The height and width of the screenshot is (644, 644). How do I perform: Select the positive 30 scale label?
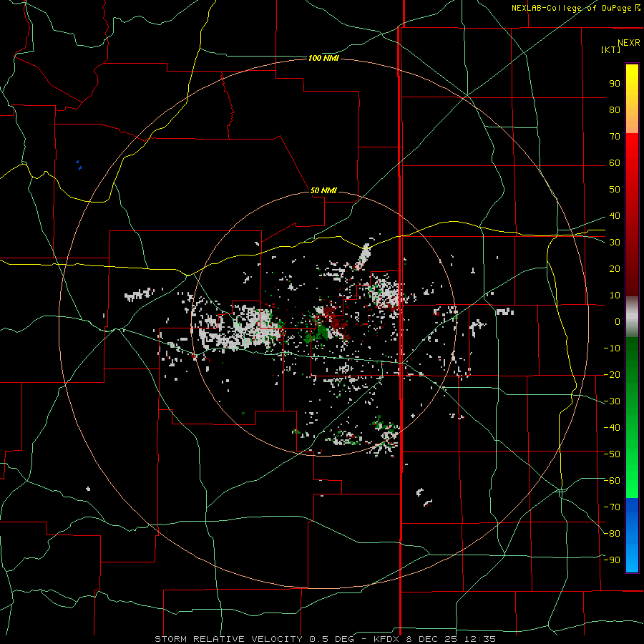615,243
